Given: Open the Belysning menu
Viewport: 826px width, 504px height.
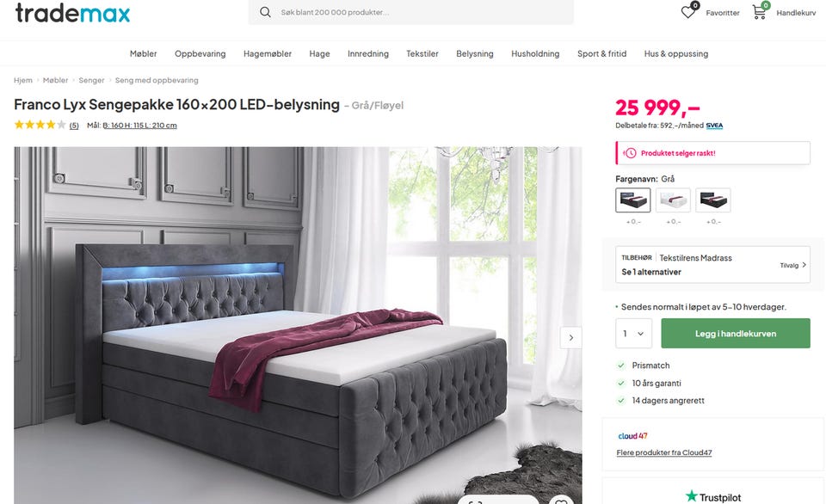Looking at the screenshot, I should tap(475, 53).
